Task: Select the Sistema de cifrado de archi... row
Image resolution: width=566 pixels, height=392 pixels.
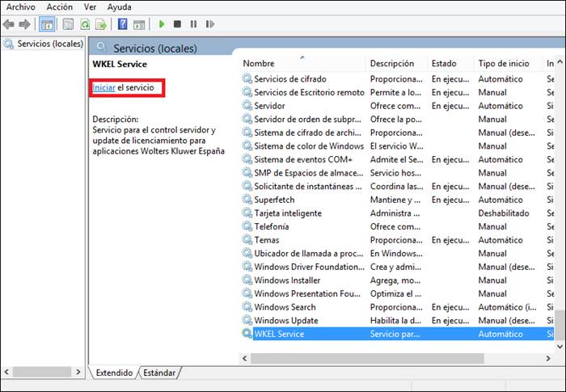Action: point(397,133)
